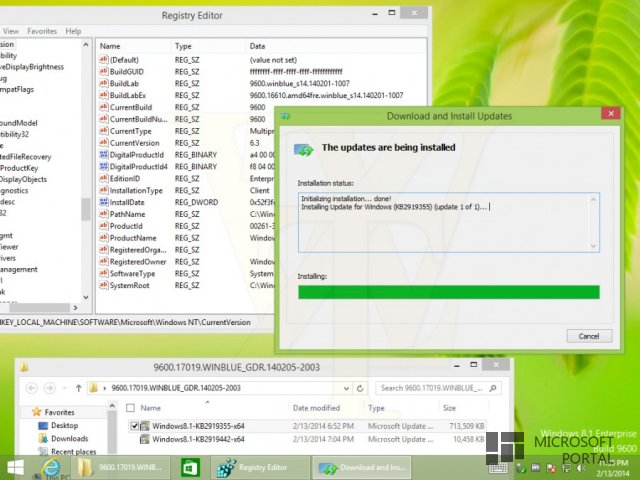Select the BuildLab value icon
Viewport: 640px width, 480px height.
tap(104, 83)
